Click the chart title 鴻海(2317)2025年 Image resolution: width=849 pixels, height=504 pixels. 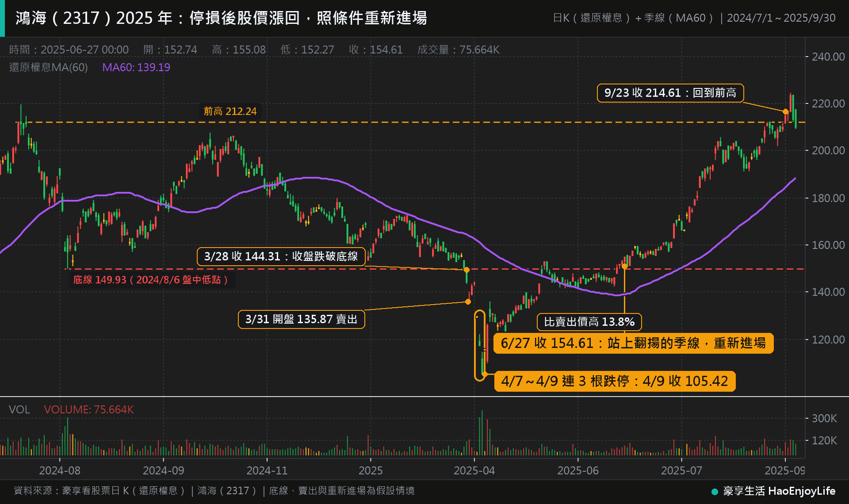(x=221, y=18)
